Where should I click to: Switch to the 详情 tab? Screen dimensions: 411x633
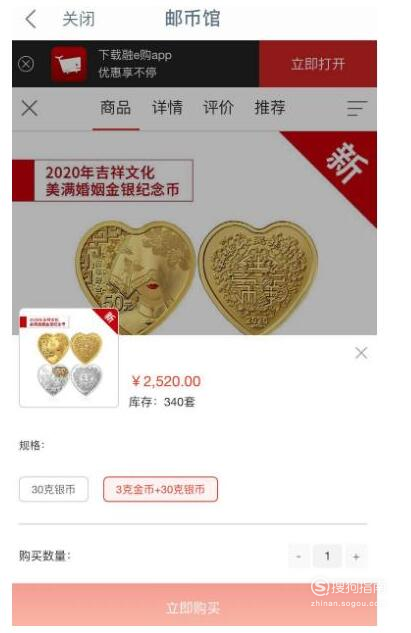coord(167,108)
